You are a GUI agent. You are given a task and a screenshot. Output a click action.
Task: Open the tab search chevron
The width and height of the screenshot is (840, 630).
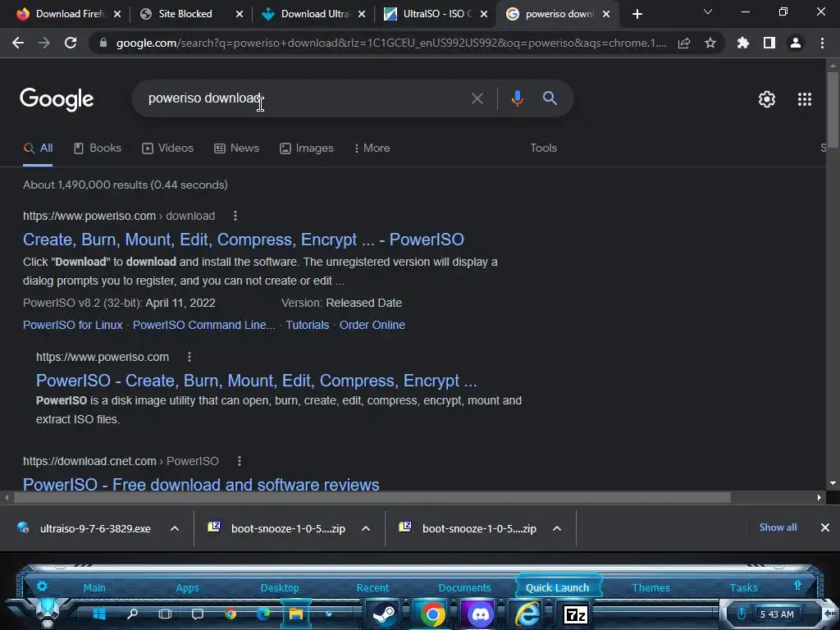click(708, 11)
